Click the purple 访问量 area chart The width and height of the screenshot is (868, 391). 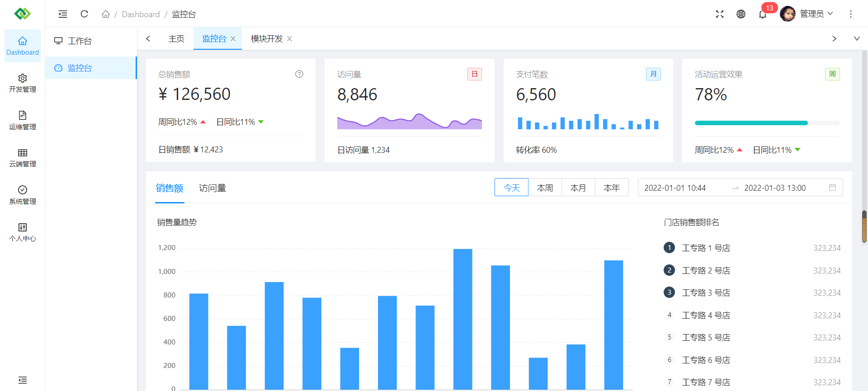pyautogui.click(x=410, y=121)
